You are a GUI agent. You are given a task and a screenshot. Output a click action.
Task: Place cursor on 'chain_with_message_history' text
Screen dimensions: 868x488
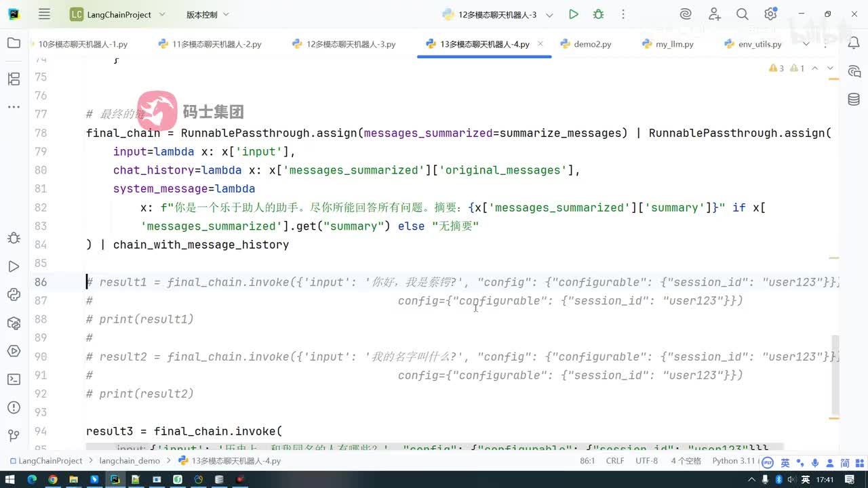coord(201,245)
